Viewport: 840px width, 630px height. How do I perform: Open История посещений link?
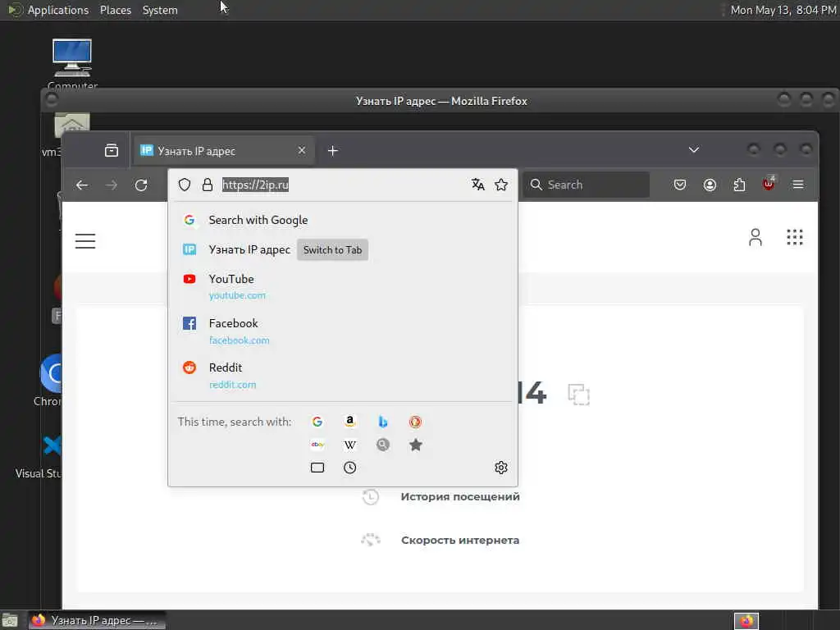[460, 496]
